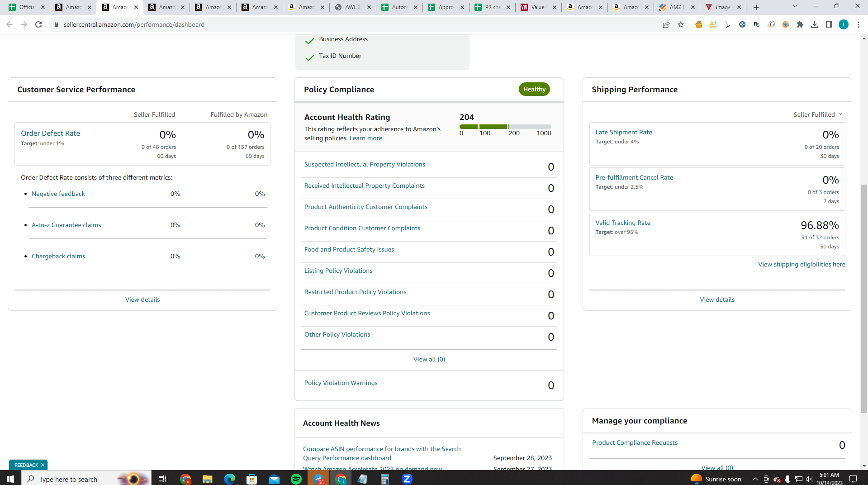The height and width of the screenshot is (485, 868).
Task: Open the Mail app on the taskbar
Action: pos(274,479)
